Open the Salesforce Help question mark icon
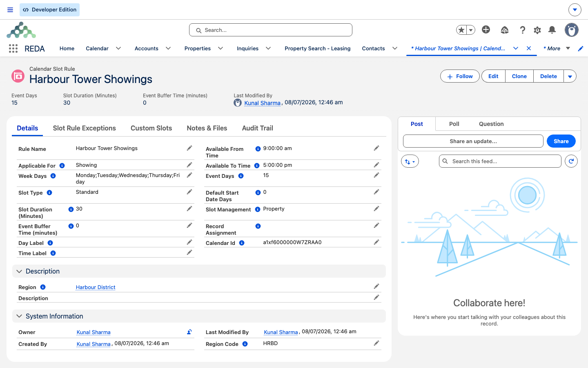Viewport: 588px width, 368px height. [x=522, y=30]
